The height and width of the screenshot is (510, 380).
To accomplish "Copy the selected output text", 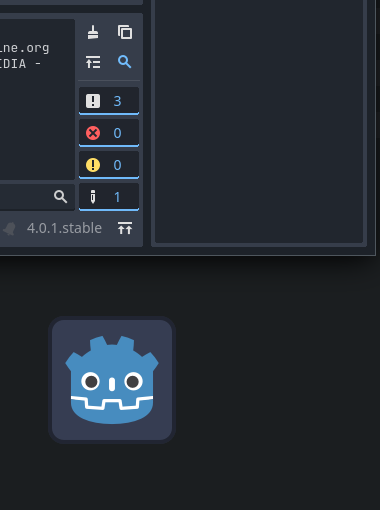I will (125, 32).
